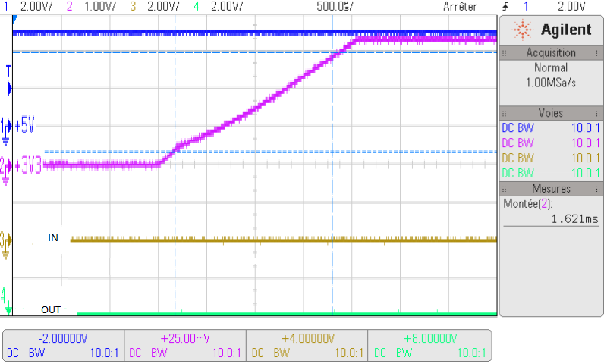
Task: Click the rising edge trigger icon
Action: coord(505,6)
